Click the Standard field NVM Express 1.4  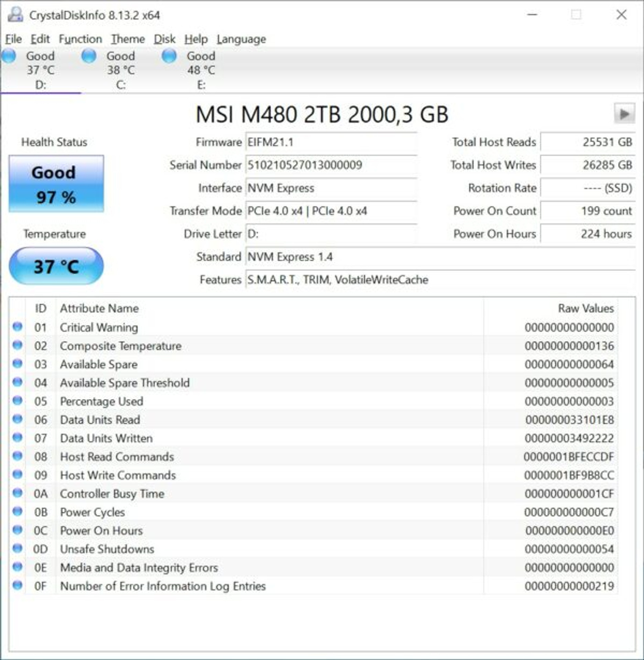point(440,257)
